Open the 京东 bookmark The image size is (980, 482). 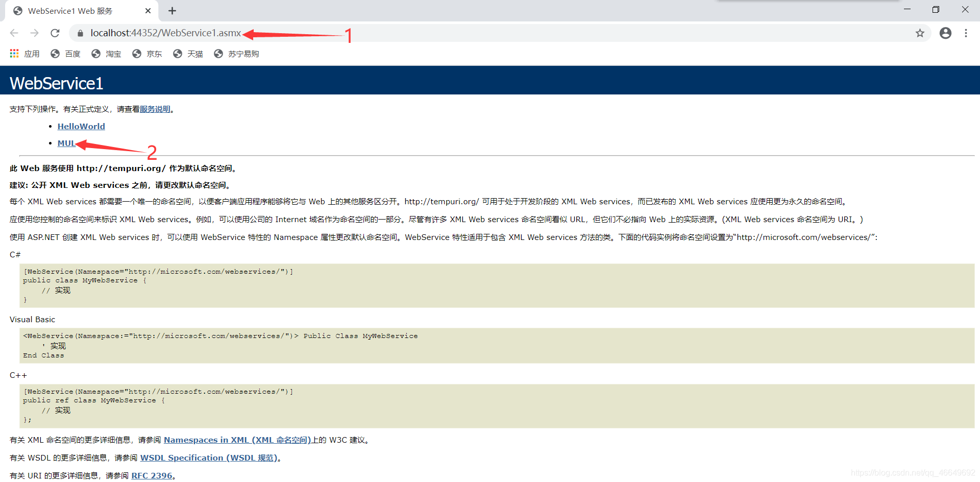(147, 54)
